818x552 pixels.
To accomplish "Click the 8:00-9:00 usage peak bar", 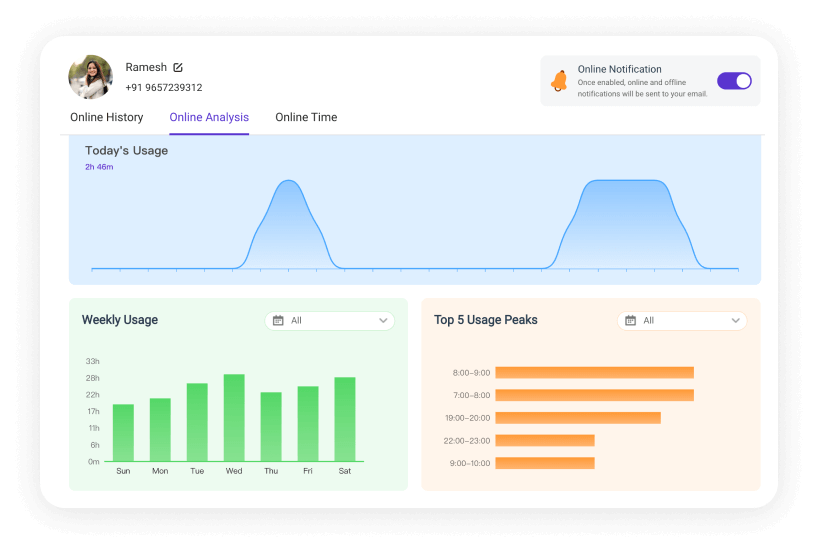I will pyautogui.click(x=594, y=372).
